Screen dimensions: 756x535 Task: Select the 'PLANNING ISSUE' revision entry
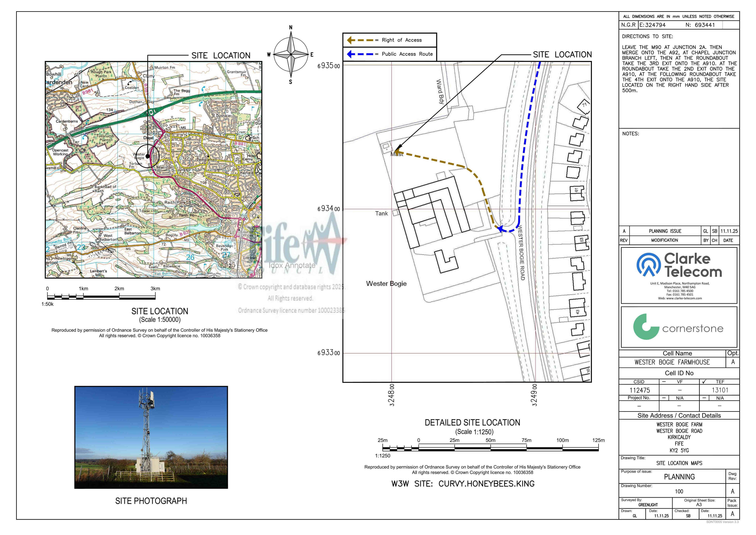(x=665, y=231)
